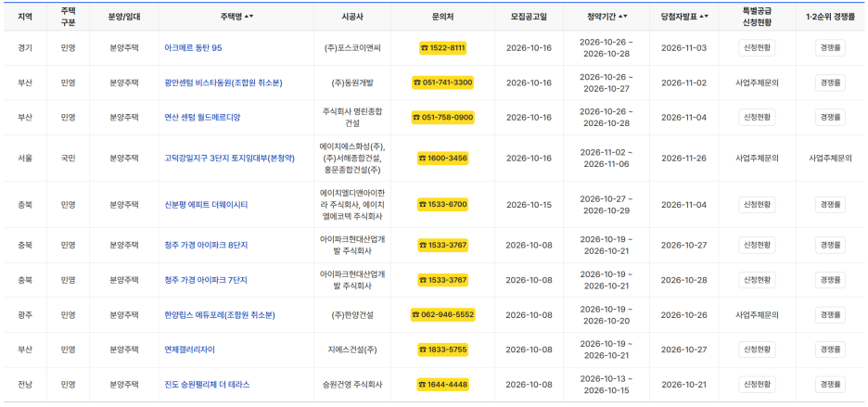Show 경쟁률 for 신분평 에피트 더웨이시티
Image resolution: width=868 pixels, height=407 pixels.
[830, 205]
